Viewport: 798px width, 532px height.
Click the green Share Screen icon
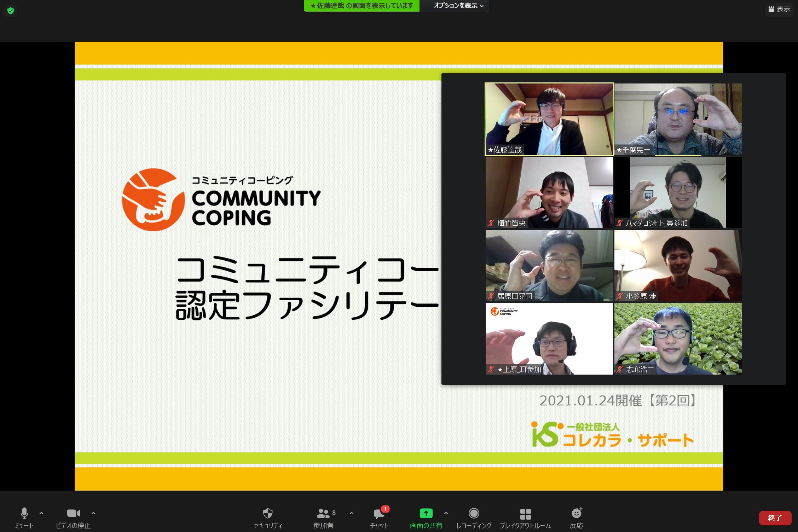426,513
